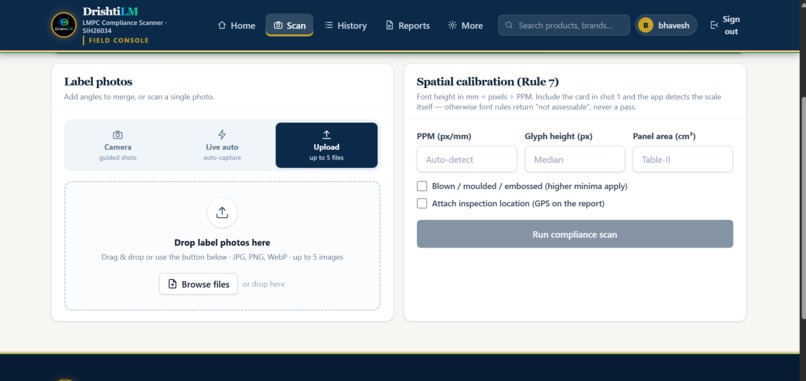Click the Camera mode camera icon
The height and width of the screenshot is (381, 806).
point(118,135)
